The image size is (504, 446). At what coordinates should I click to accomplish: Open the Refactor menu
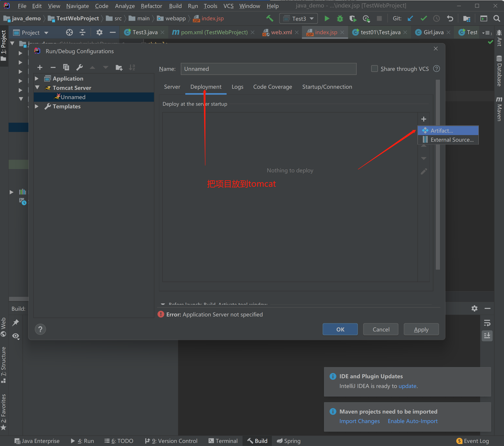pyautogui.click(x=151, y=6)
